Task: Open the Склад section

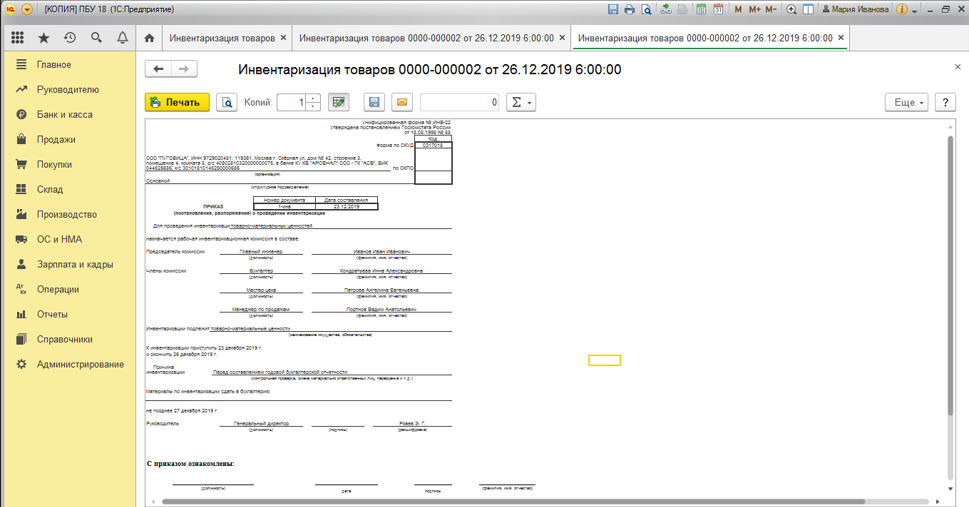Action: click(50, 189)
